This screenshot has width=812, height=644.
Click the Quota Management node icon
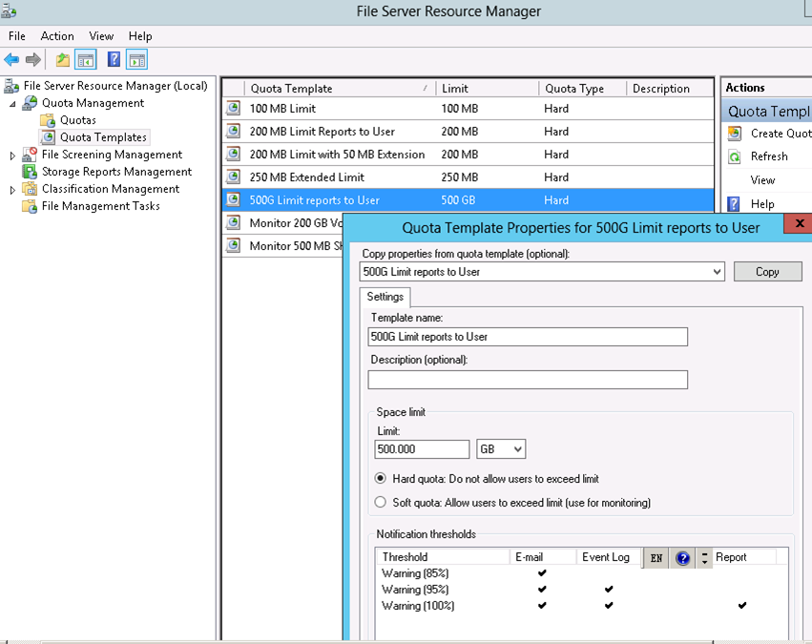pyautogui.click(x=30, y=103)
